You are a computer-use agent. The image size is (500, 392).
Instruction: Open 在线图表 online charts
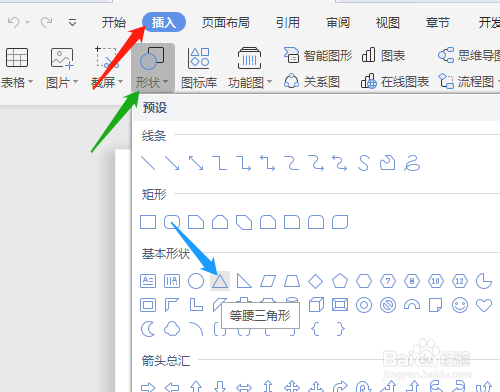click(395, 81)
